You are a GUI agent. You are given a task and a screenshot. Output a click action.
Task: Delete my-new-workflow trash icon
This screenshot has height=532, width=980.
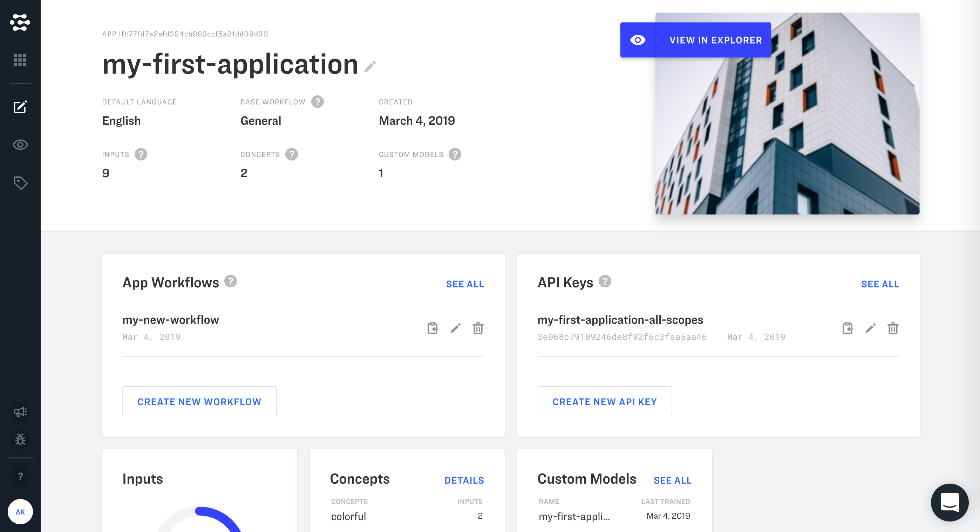(478, 328)
